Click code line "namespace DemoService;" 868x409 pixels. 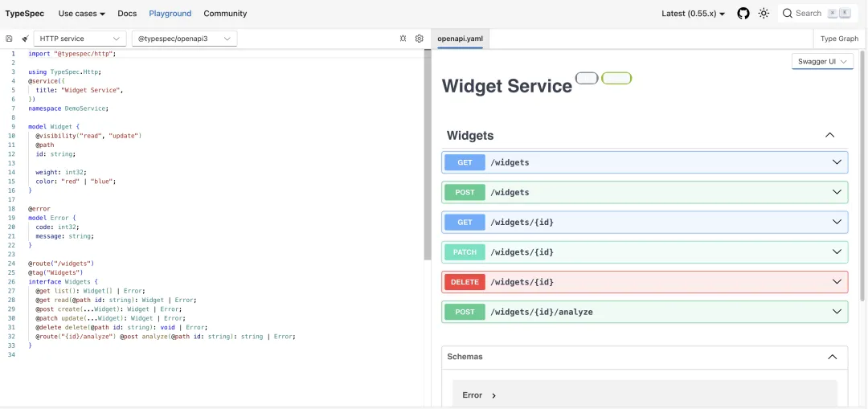click(68, 108)
